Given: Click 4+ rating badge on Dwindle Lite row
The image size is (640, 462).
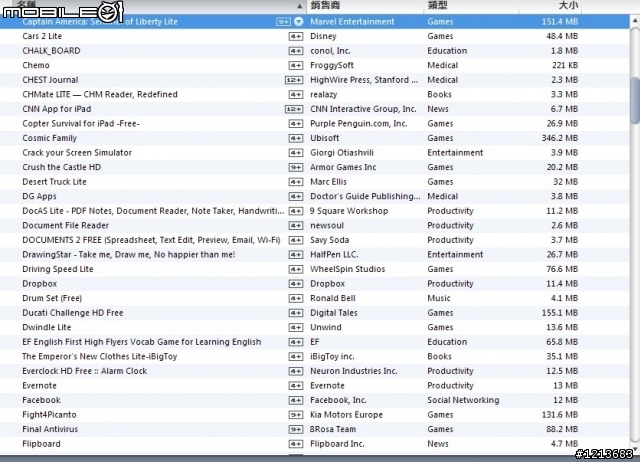Looking at the screenshot, I should 296,327.
